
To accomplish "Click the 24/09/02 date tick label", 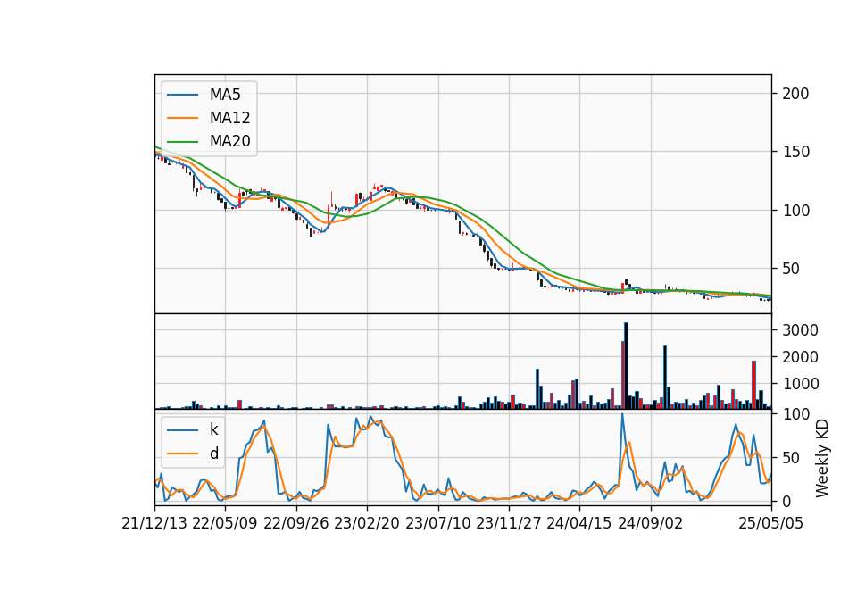I will click(x=651, y=524).
